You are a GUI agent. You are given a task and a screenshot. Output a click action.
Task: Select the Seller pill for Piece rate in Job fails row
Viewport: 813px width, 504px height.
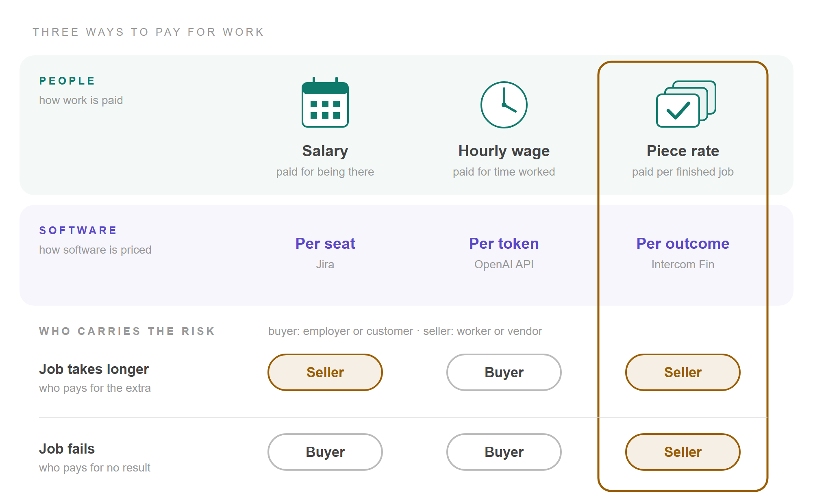tap(683, 452)
